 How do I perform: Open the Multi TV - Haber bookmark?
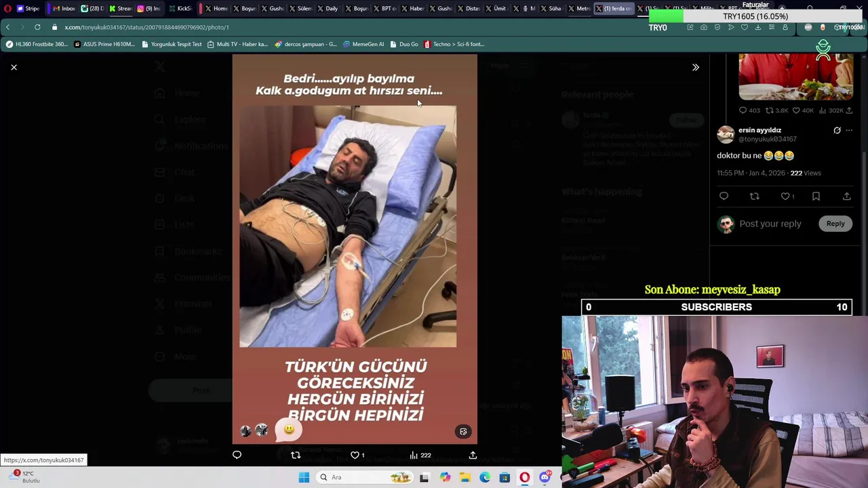(x=237, y=44)
